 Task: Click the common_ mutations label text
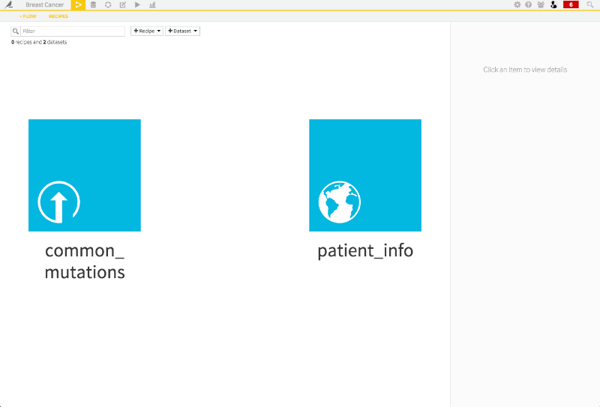click(x=85, y=261)
